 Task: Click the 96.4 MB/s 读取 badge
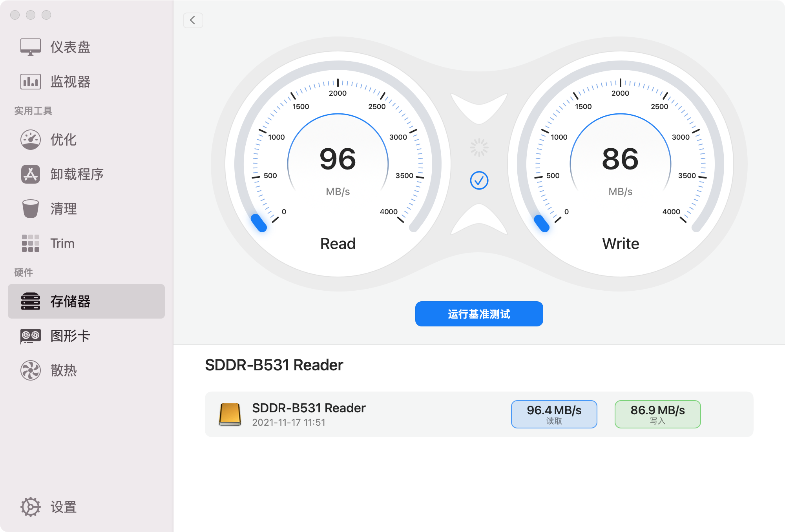(554, 414)
